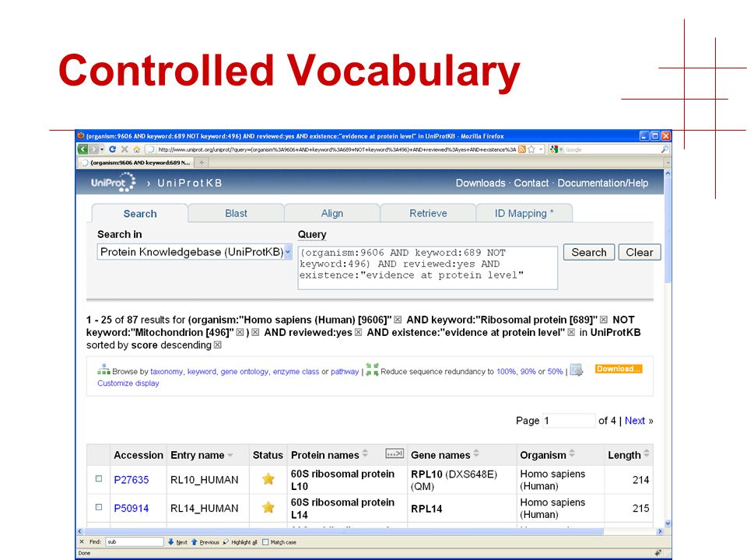The width and height of the screenshot is (747, 560).
Task: Remove the Ribosomal protein keyword term
Action: (604, 320)
